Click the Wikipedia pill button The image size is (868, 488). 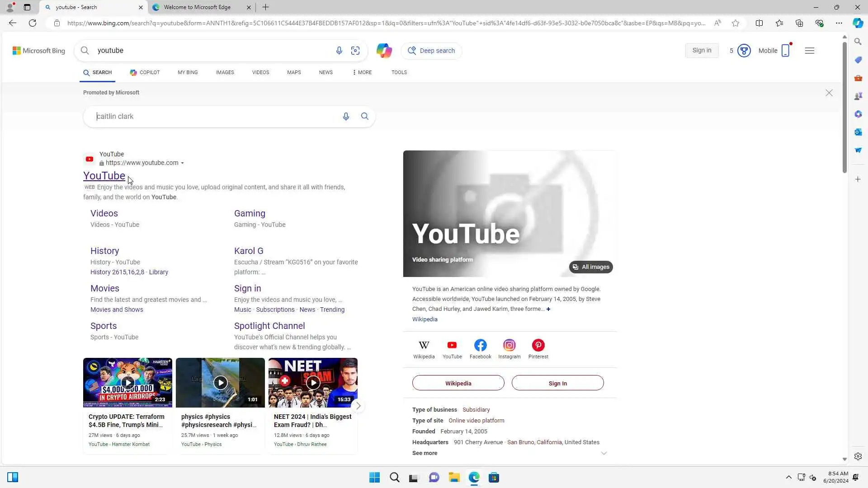coord(458,383)
